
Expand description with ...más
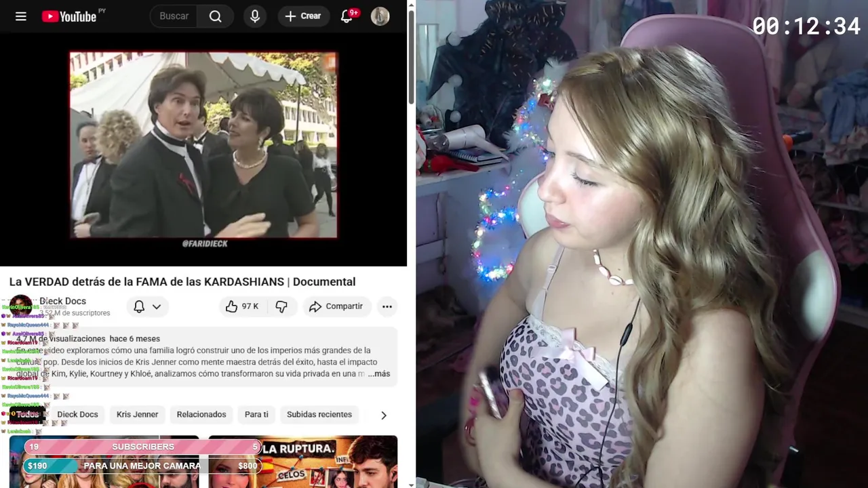pyautogui.click(x=378, y=374)
